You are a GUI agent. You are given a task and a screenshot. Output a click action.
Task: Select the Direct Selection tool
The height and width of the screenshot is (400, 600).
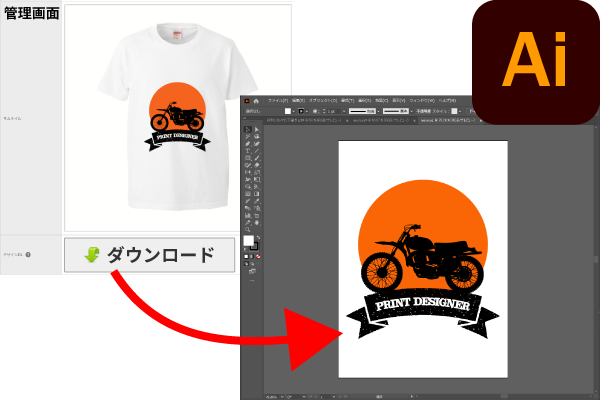point(257,130)
